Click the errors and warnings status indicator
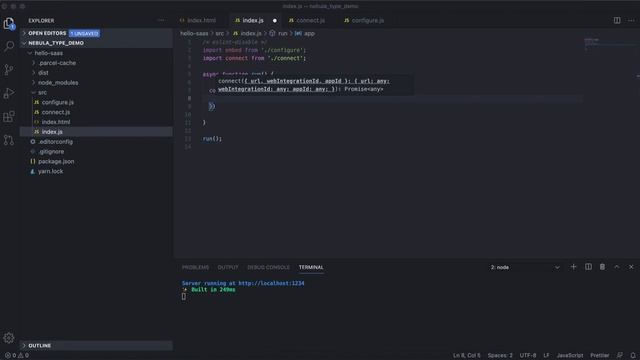This screenshot has width=640, height=360. 17,356
